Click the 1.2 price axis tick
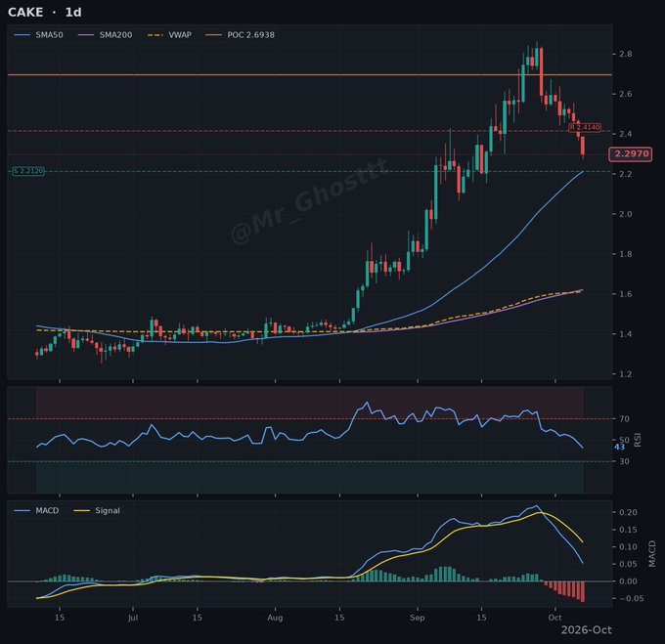 [626, 374]
